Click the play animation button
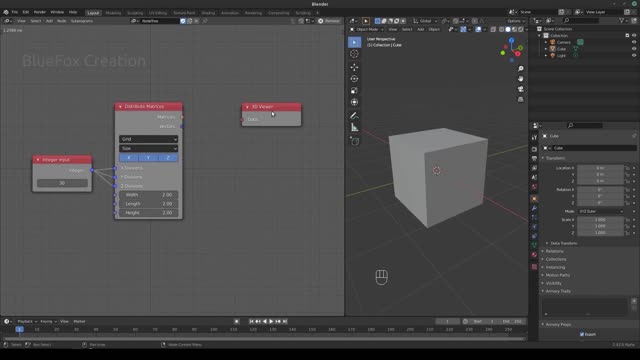Viewport: 640px width, 360px height. (271, 322)
